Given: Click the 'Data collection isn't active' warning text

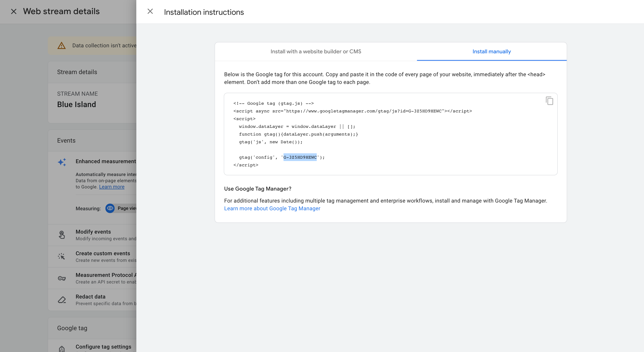Looking at the screenshot, I should point(104,45).
